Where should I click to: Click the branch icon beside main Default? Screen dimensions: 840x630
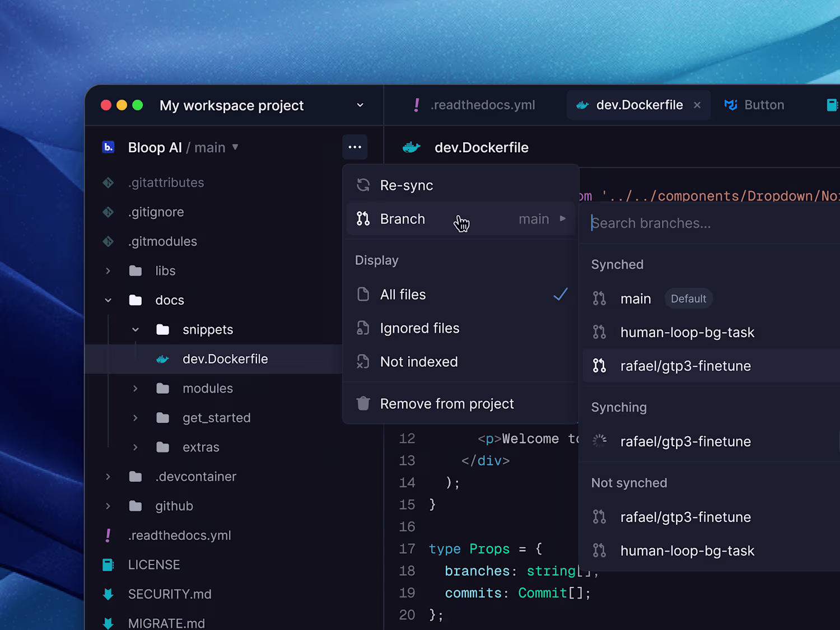(x=600, y=298)
